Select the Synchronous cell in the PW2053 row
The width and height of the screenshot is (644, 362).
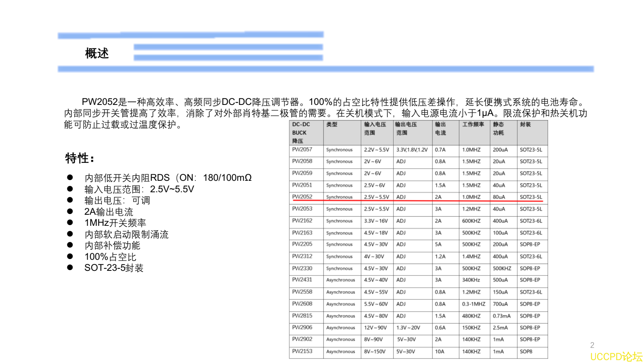point(339,209)
